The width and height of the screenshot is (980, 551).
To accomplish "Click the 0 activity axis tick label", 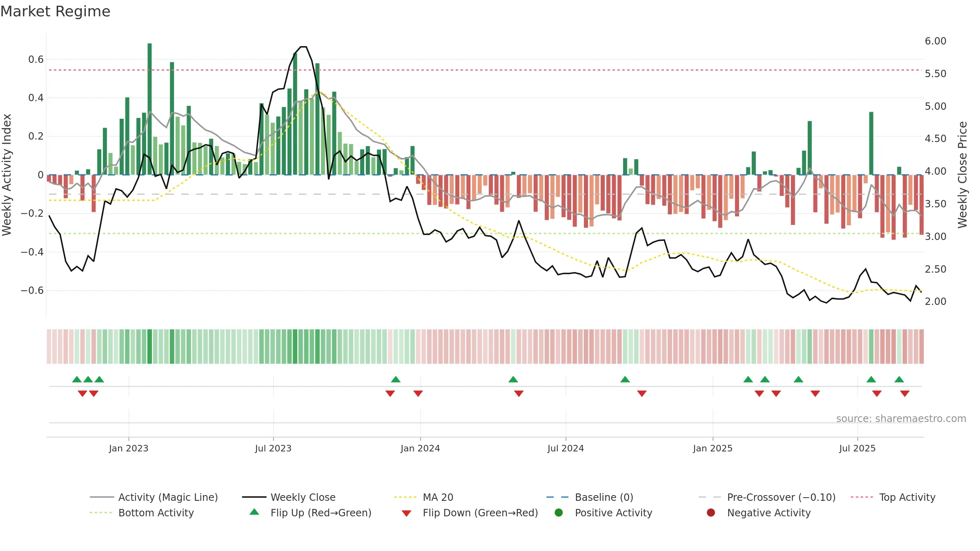I will click(x=40, y=175).
